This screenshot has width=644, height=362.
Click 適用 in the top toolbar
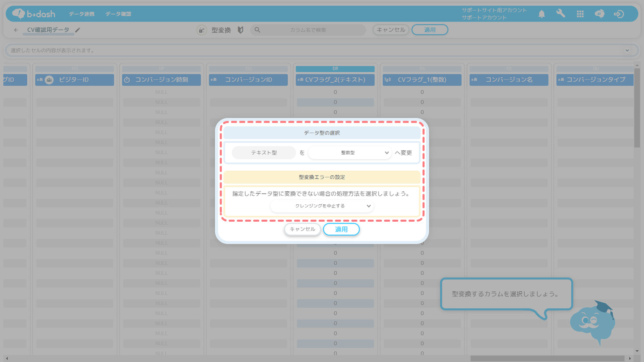430,30
